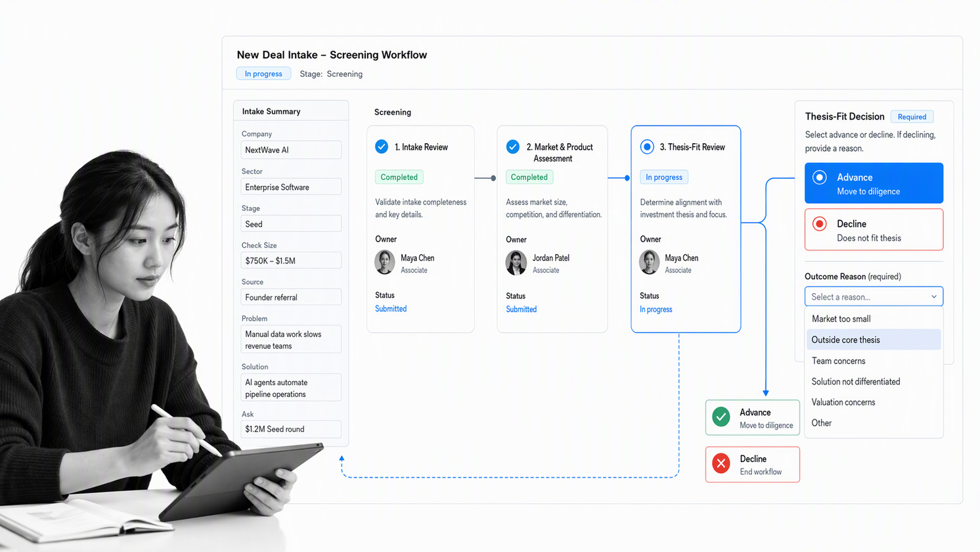Click the red X Decline outcome icon
This screenshot has height=552, width=980.
point(721,463)
